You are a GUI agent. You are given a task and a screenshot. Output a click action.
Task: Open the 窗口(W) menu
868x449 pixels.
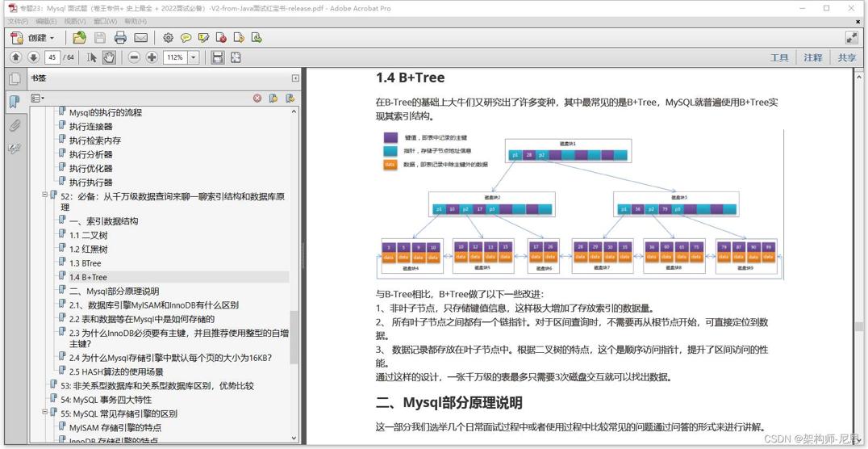105,21
